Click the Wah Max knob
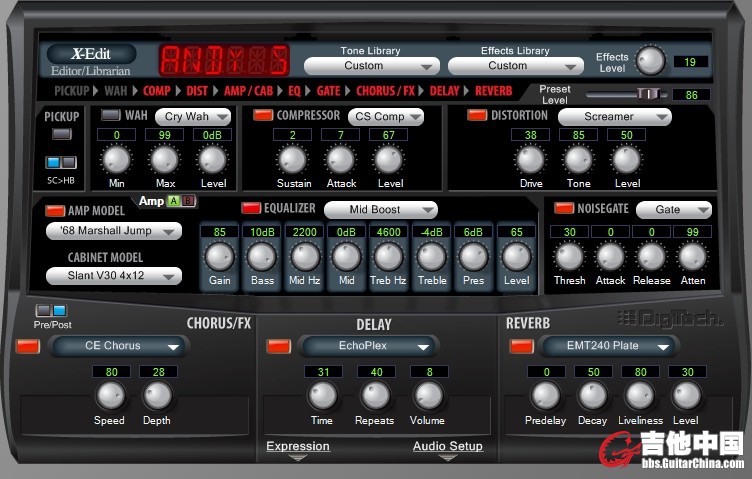Image resolution: width=752 pixels, height=479 pixels. tap(164, 160)
